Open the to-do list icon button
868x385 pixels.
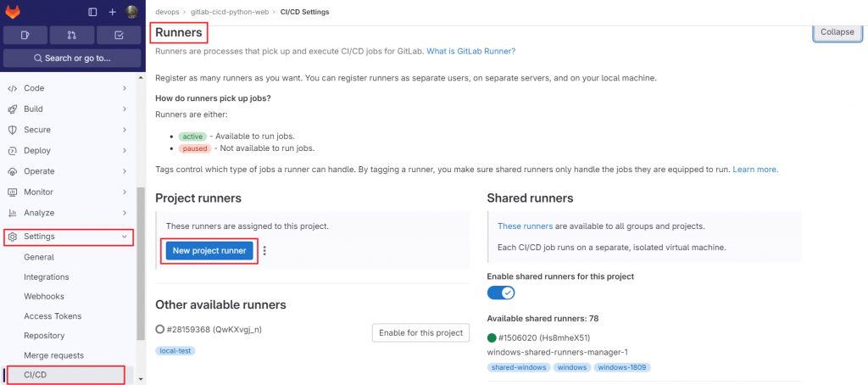pos(118,35)
